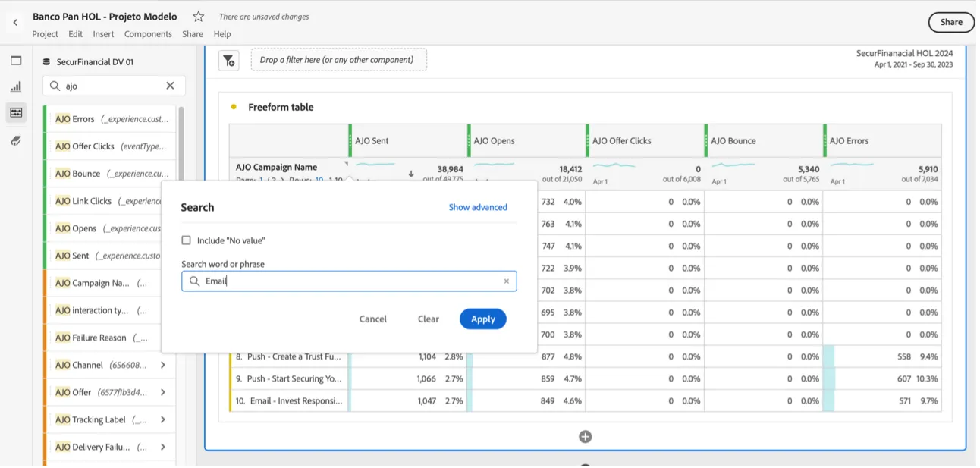Click the yellow dot beside Freeform table

pyautogui.click(x=234, y=107)
